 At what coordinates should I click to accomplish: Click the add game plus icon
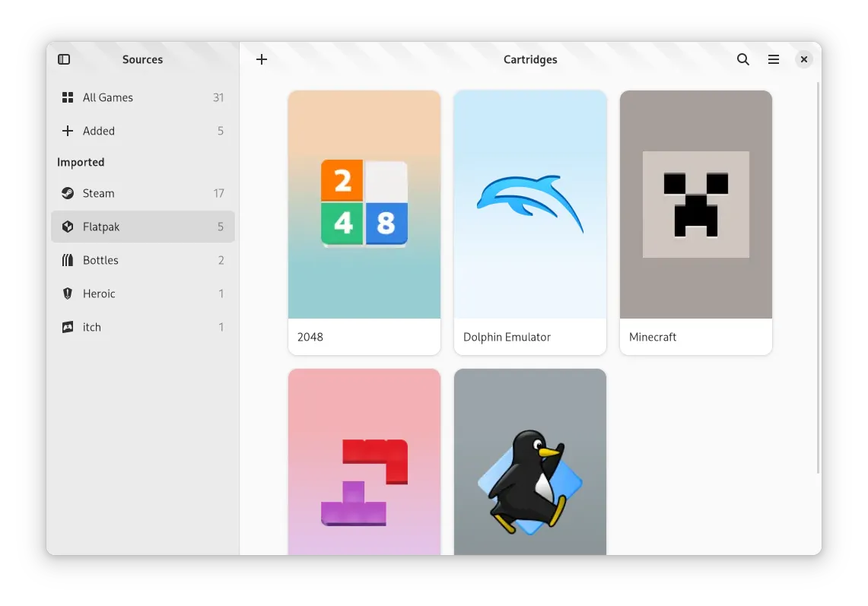(262, 59)
